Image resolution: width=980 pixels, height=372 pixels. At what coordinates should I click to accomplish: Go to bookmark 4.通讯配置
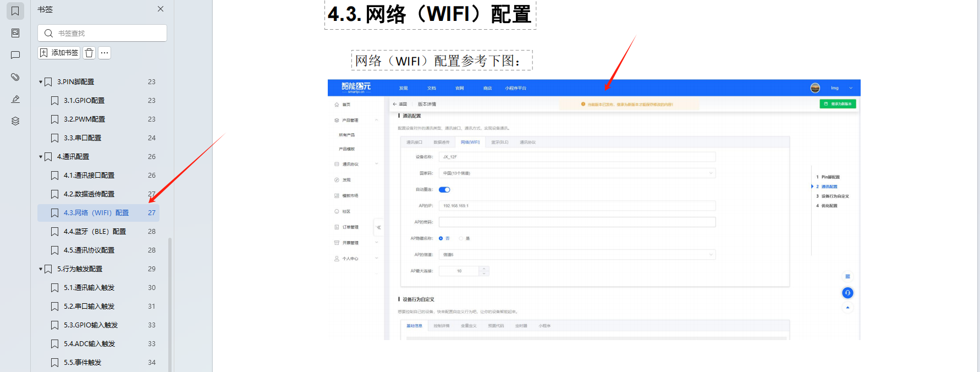(x=73, y=156)
